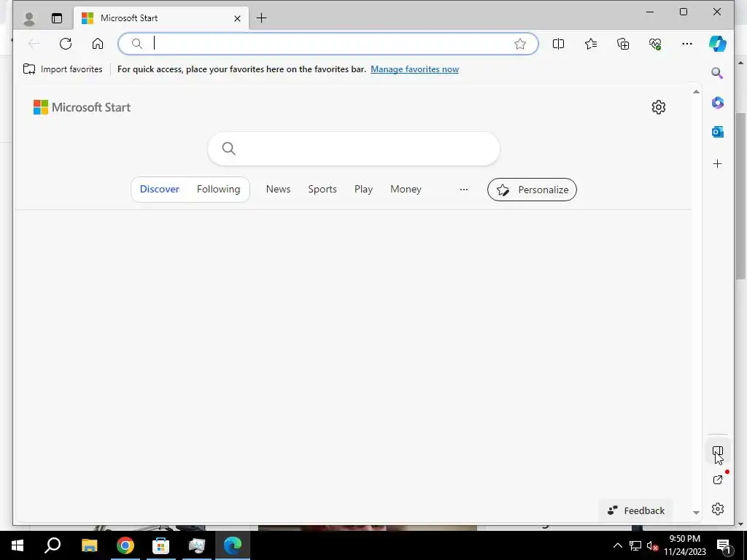Show hidden system tray icons
The height and width of the screenshot is (560, 747).
point(617,545)
